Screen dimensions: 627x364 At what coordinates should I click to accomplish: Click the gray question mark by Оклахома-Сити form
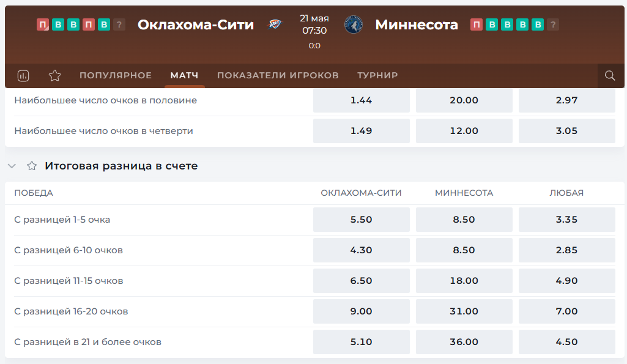[119, 25]
